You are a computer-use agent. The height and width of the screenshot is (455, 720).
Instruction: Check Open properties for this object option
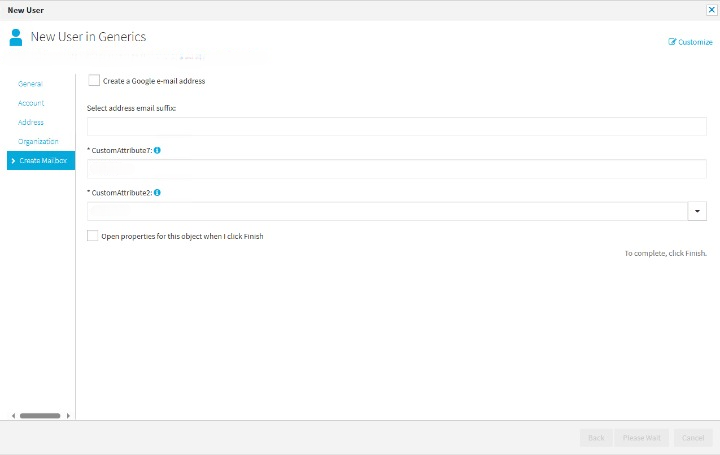click(92, 236)
